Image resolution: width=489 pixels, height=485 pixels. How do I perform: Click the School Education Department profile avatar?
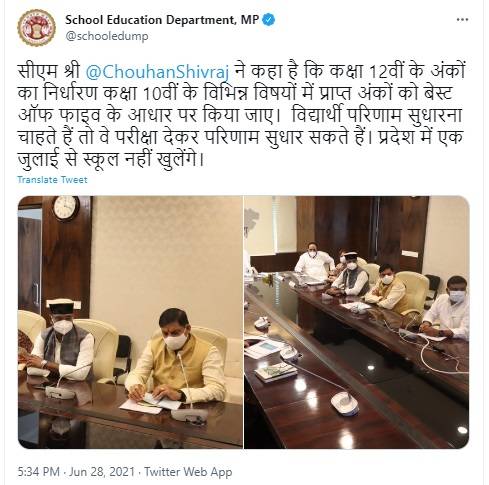pyautogui.click(x=37, y=27)
